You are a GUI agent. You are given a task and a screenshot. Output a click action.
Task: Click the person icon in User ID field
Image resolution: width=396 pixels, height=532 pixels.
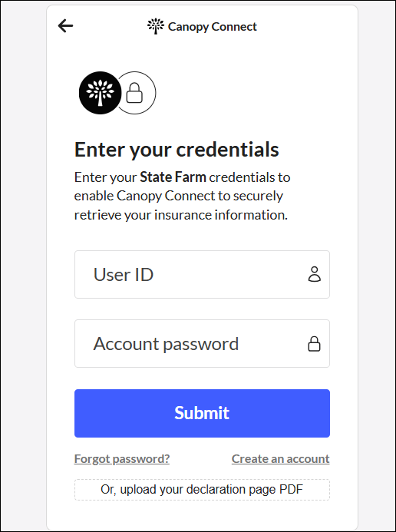(x=315, y=275)
